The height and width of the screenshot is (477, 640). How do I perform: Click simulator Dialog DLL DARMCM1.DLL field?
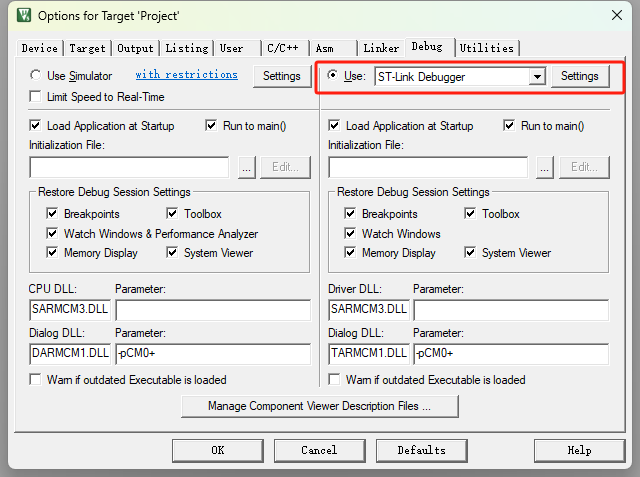pyautogui.click(x=70, y=354)
